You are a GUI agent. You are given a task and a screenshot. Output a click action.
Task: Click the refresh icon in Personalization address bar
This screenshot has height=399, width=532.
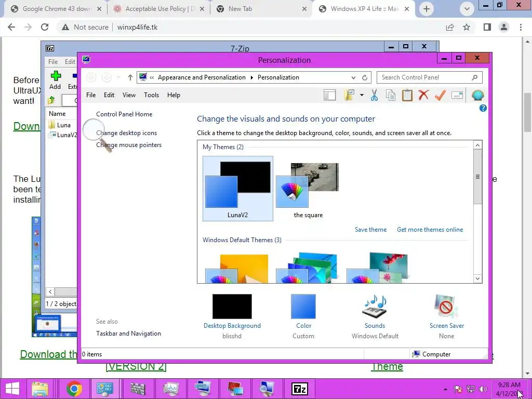tap(365, 78)
